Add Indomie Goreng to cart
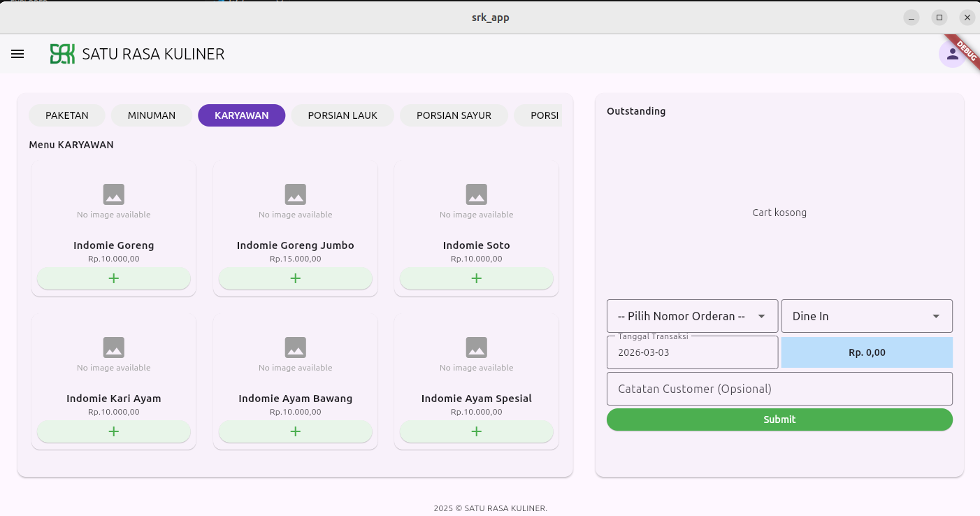The image size is (980, 516). point(114,278)
